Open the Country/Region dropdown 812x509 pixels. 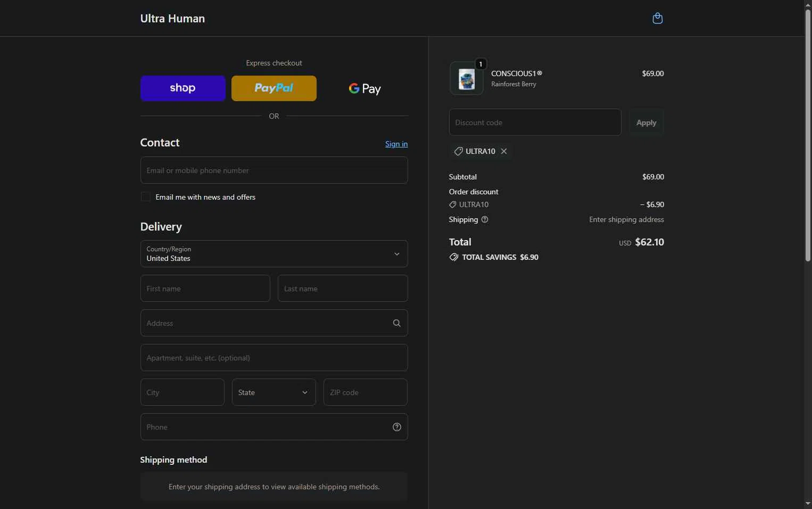pyautogui.click(x=274, y=254)
